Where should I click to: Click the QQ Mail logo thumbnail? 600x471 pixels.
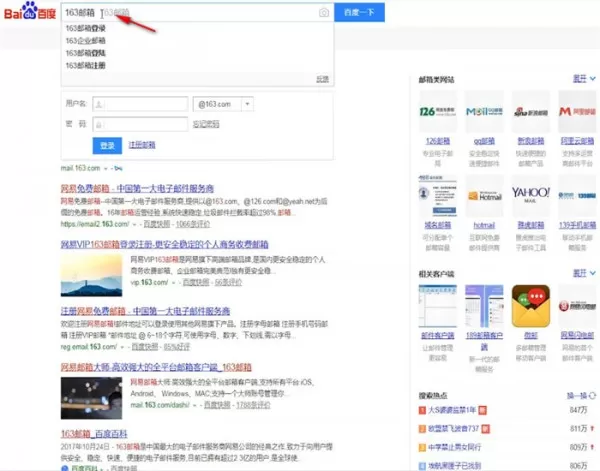pyautogui.click(x=484, y=112)
